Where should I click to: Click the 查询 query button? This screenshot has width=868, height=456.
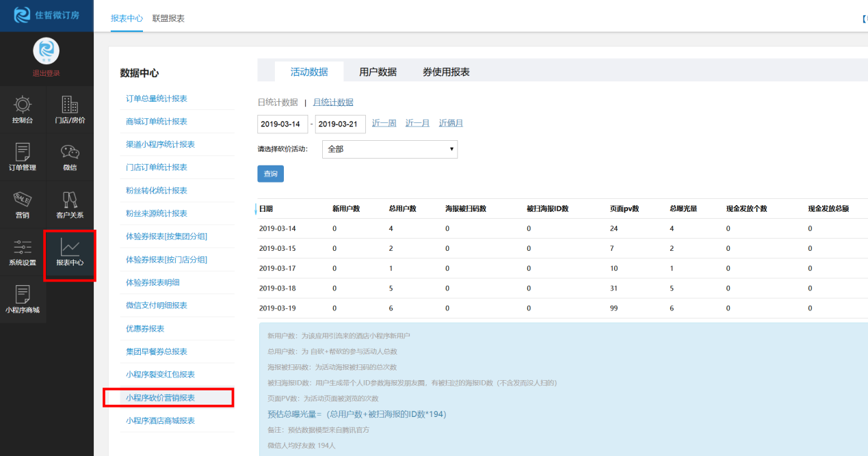click(270, 174)
